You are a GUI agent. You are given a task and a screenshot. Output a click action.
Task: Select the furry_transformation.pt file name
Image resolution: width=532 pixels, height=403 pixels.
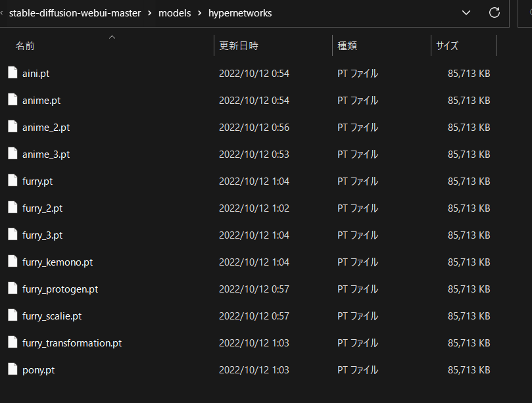72,343
